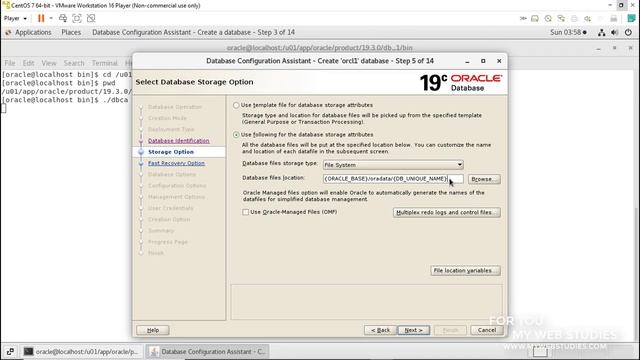Click the Oracle 19c Database logo
This screenshot has height=360, width=640.
[461, 82]
